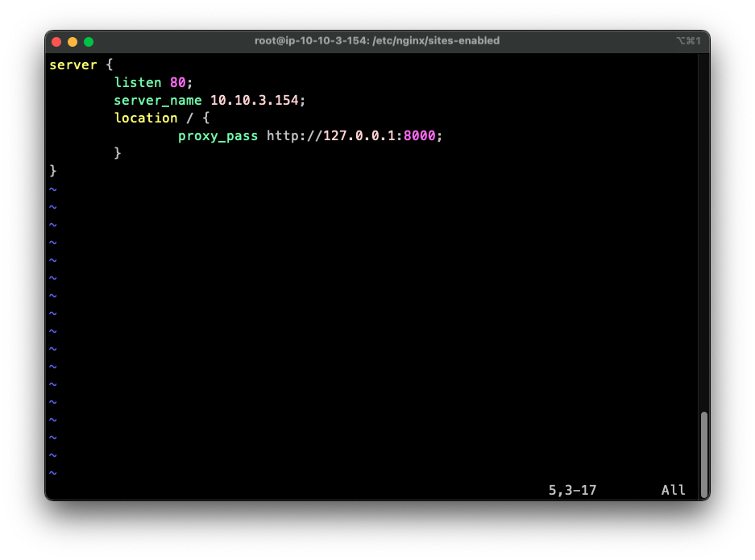Image resolution: width=755 pixels, height=560 pixels.
Task: Click the server keyword on line one
Action: tap(73, 64)
